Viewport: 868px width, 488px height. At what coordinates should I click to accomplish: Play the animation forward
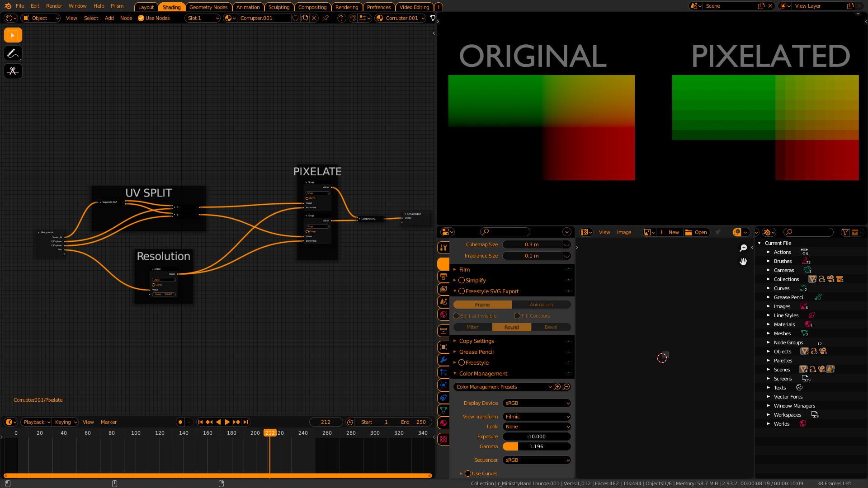227,422
